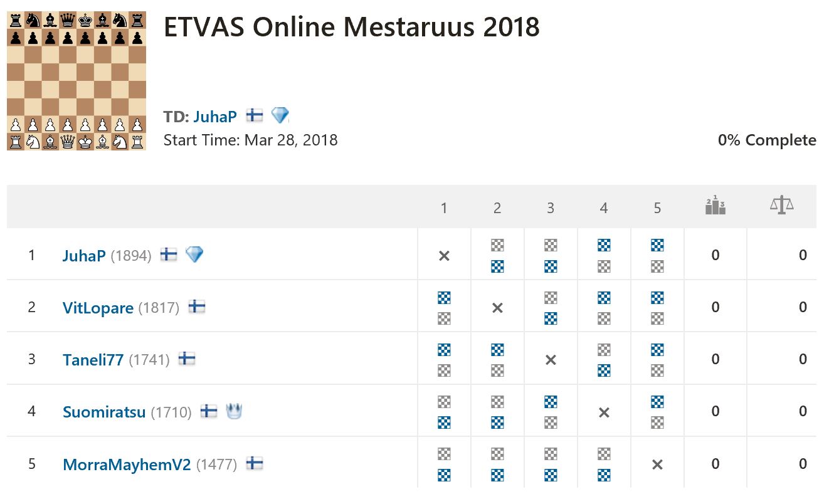Click the column 3 header number
The width and height of the screenshot is (829, 504).
click(551, 208)
